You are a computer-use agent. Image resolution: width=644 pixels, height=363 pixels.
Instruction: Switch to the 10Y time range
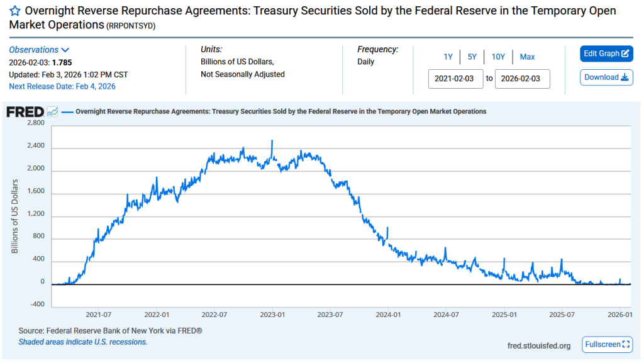pyautogui.click(x=498, y=57)
